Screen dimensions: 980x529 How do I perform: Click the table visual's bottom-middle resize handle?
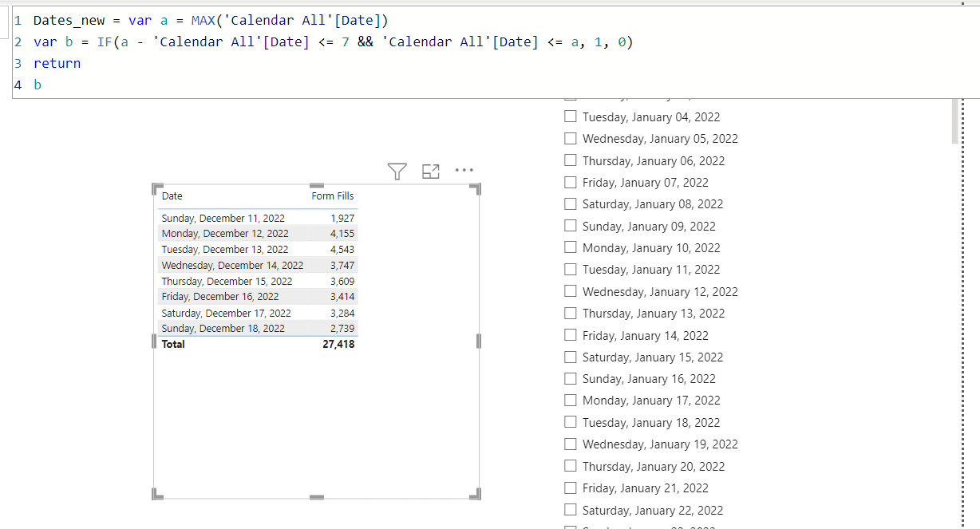tap(317, 497)
